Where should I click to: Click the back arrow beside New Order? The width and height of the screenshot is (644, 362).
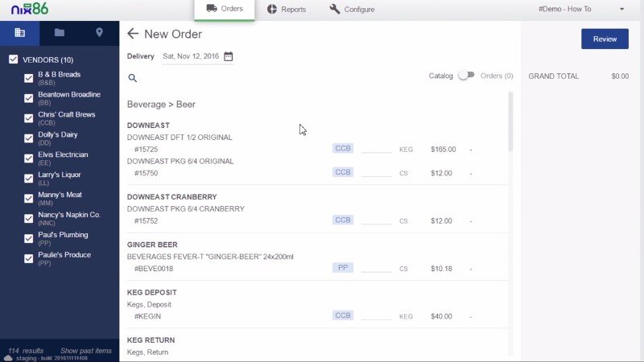[x=133, y=34]
